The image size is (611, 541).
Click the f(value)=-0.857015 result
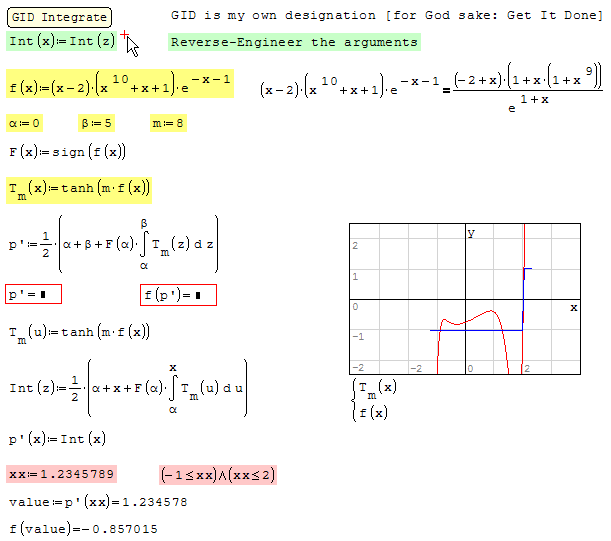[83, 528]
